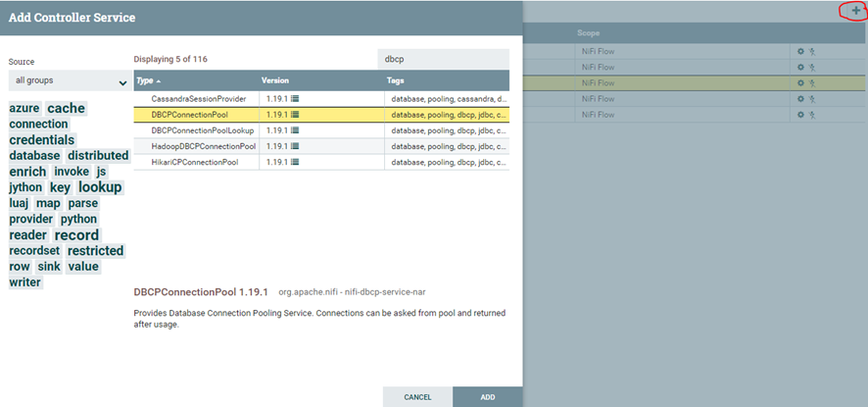The image size is (868, 407).
Task: Open version list icon for CassandraSessionProvider
Action: [x=295, y=99]
